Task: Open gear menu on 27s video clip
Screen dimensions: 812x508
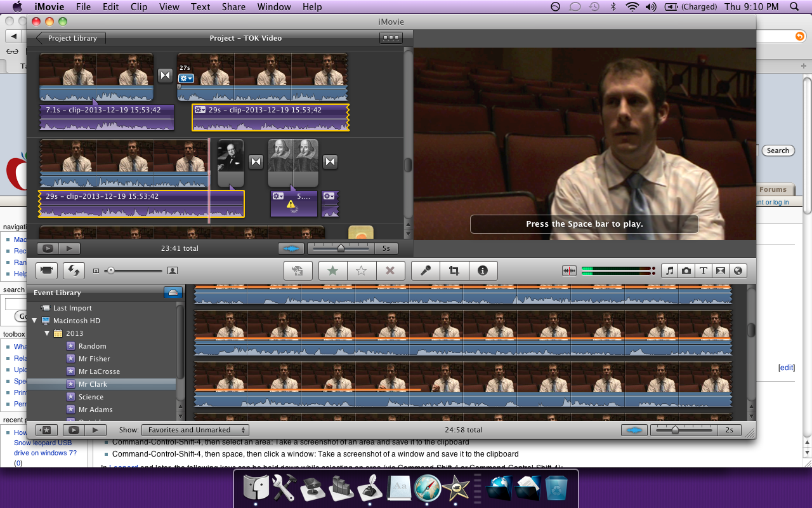Action: coord(186,78)
